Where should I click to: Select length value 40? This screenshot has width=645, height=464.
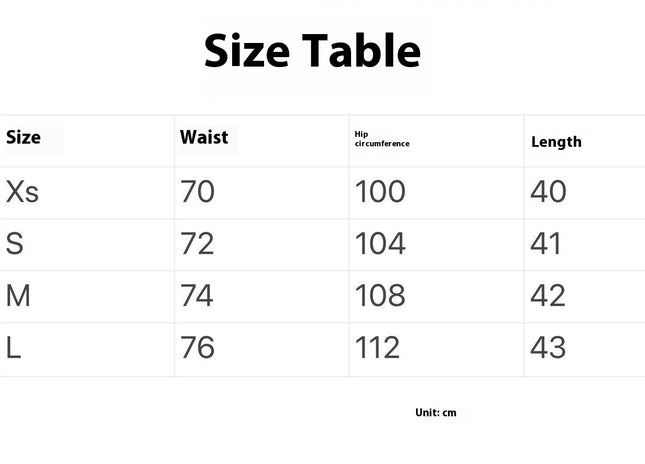coord(548,192)
